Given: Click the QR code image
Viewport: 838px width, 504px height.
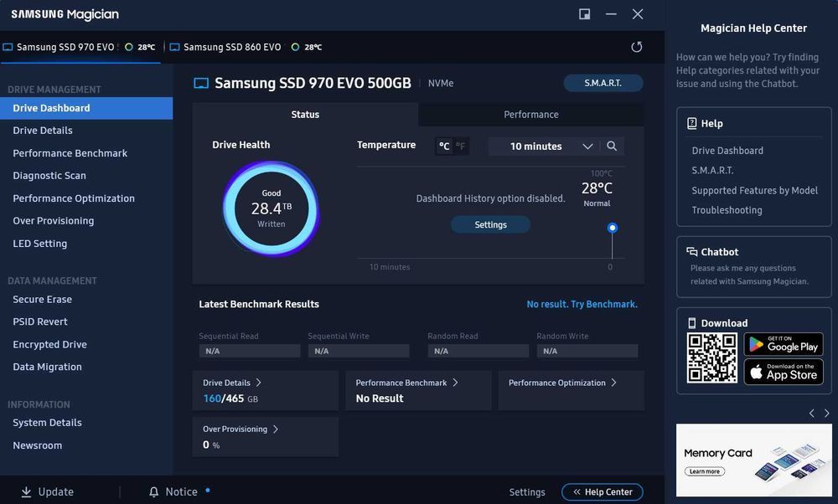Looking at the screenshot, I should pyautogui.click(x=711, y=357).
